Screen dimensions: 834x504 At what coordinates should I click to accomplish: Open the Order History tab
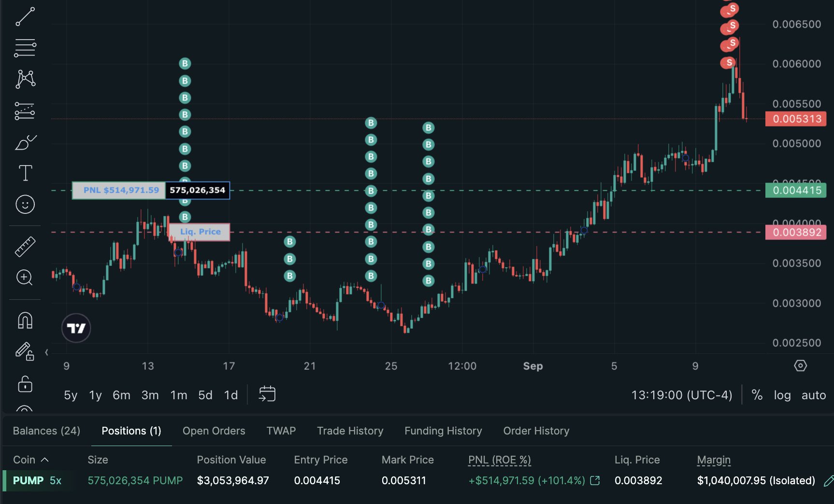point(536,431)
